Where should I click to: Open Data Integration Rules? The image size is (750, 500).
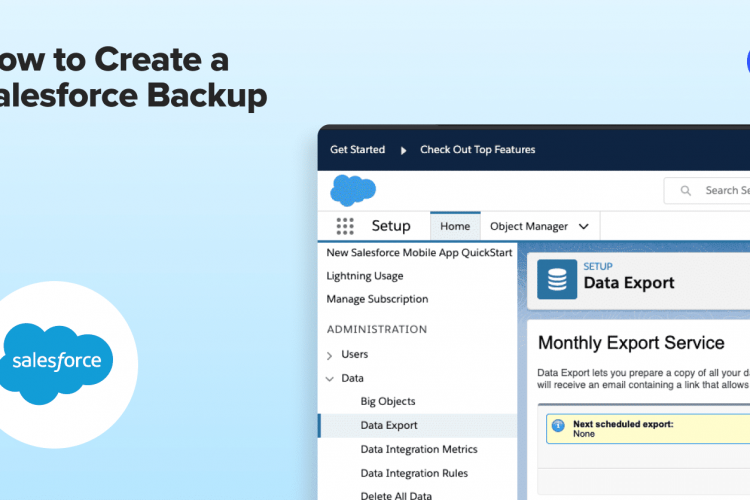(414, 473)
